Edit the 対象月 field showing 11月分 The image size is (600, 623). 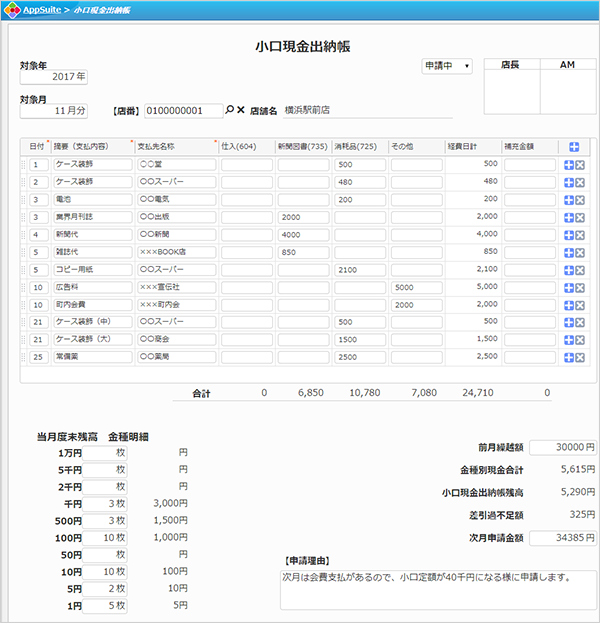54,111
